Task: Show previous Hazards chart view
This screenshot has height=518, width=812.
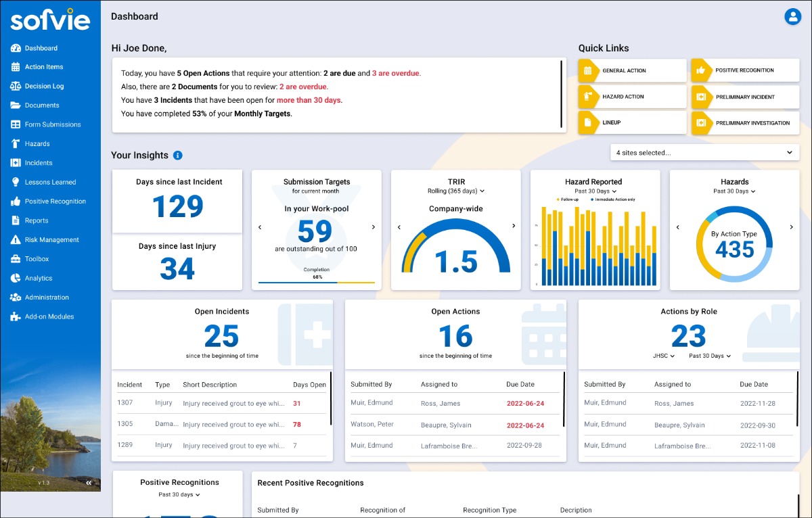Action: point(678,227)
